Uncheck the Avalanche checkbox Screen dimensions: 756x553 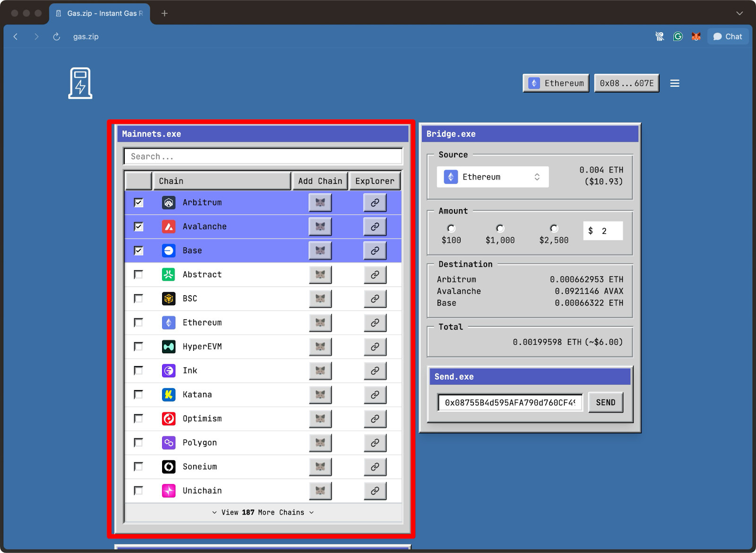138,227
